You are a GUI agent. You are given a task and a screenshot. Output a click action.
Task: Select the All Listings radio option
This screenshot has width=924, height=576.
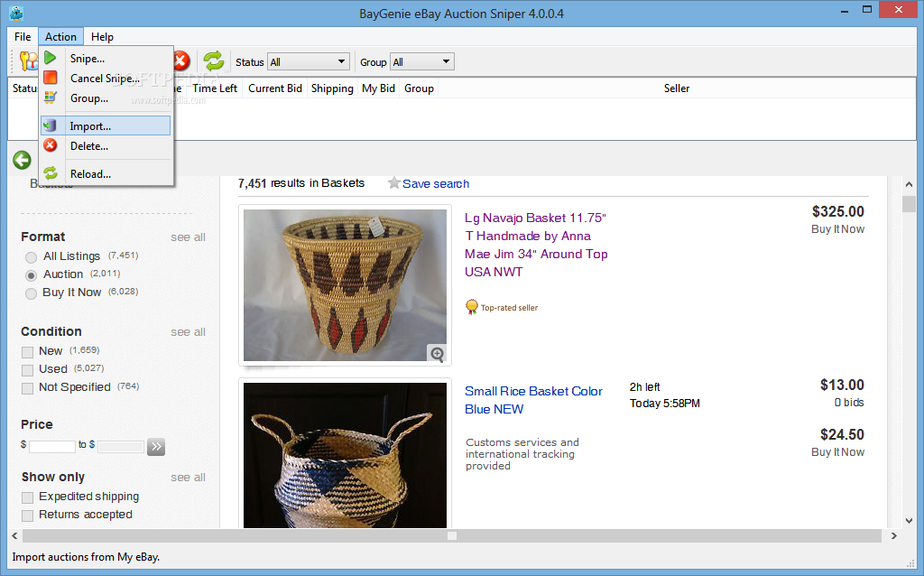tap(31, 257)
